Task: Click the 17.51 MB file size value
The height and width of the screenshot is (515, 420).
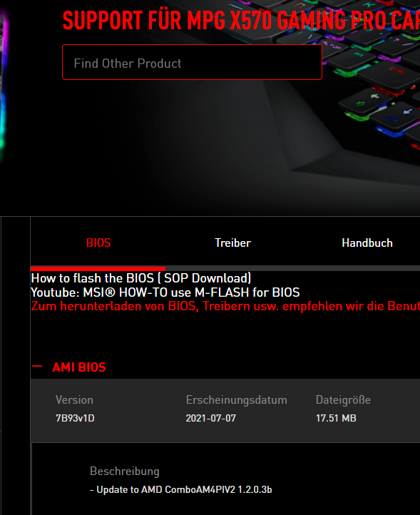Action: point(336,418)
